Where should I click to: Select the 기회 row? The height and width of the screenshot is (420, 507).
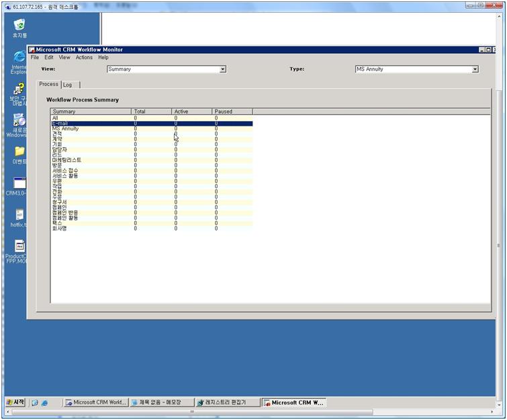coord(152,144)
